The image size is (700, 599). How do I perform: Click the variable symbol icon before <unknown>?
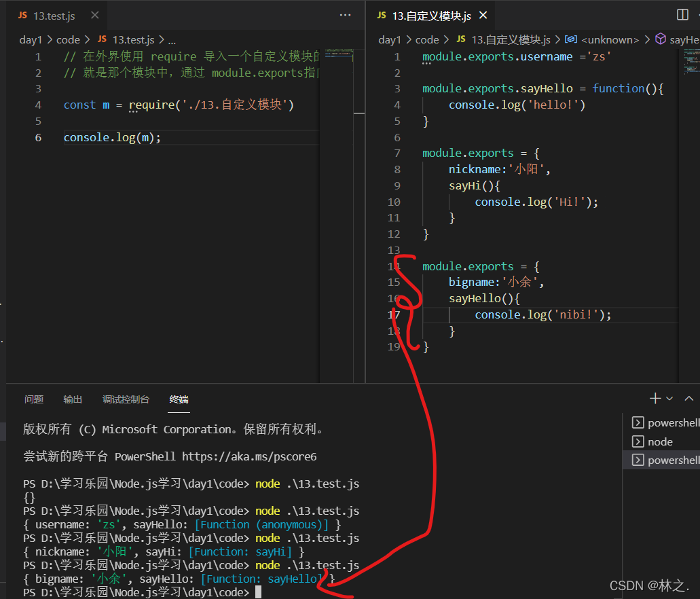point(570,39)
